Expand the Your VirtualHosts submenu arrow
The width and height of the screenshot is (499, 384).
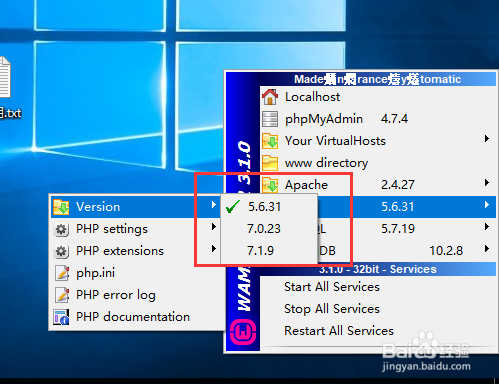(487, 139)
